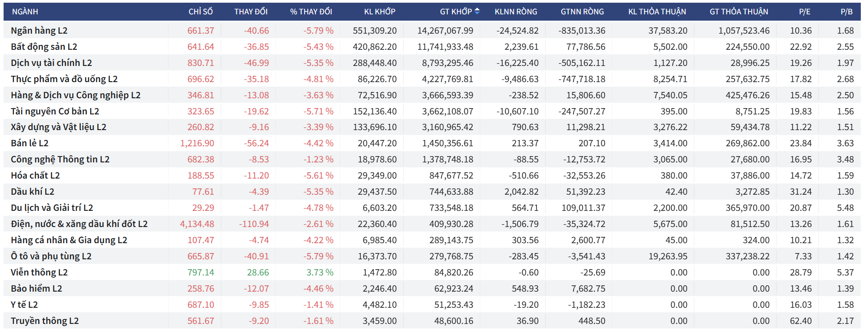The image size is (868, 332).
Task: Sort by the KLNN RÒNG column
Action: [x=516, y=12]
